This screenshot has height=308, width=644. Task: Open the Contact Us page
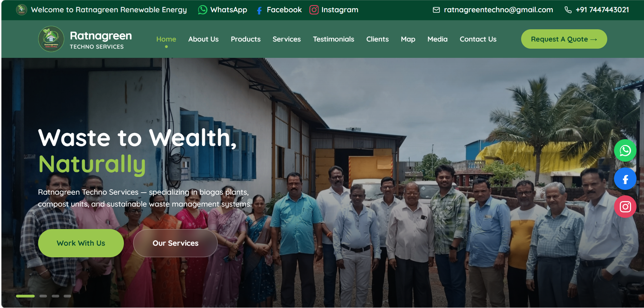[478, 39]
